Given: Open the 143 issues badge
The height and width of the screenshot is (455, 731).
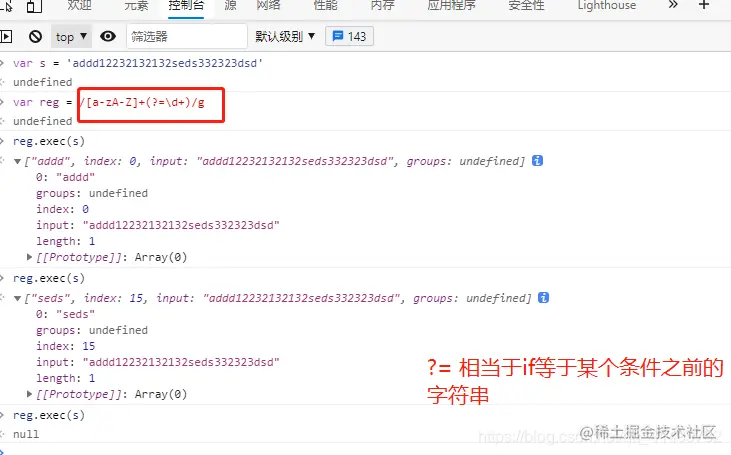Looking at the screenshot, I should (349, 36).
